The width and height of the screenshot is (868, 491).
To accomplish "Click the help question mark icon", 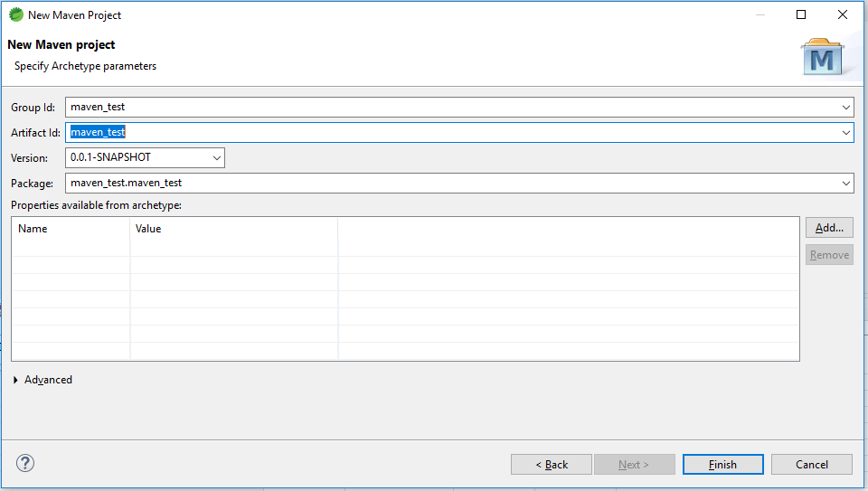I will (25, 463).
